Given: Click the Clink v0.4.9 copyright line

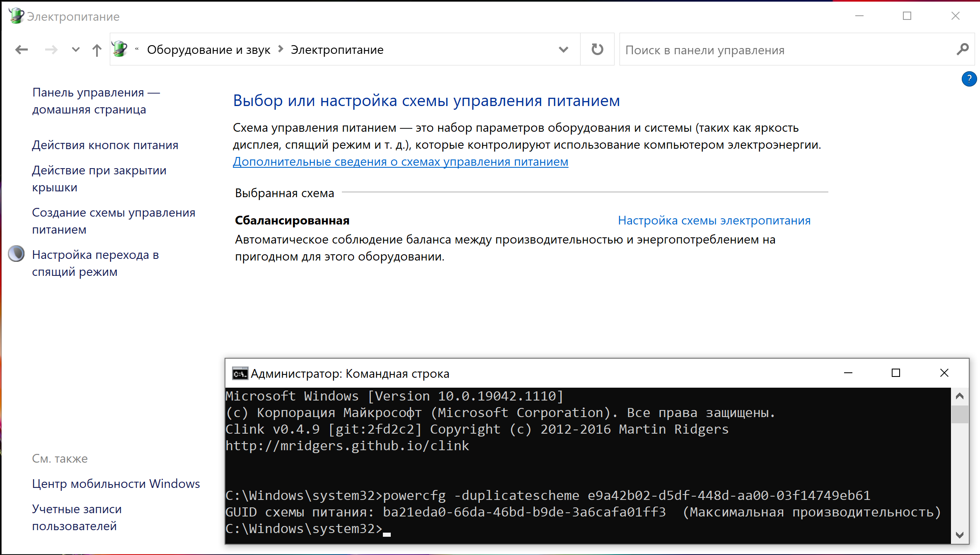Looking at the screenshot, I should pyautogui.click(x=477, y=429).
